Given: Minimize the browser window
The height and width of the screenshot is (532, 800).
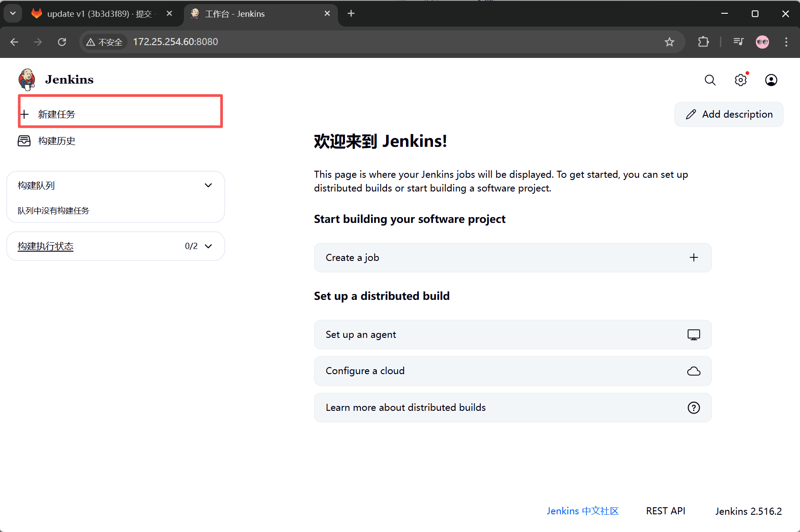Looking at the screenshot, I should point(724,14).
